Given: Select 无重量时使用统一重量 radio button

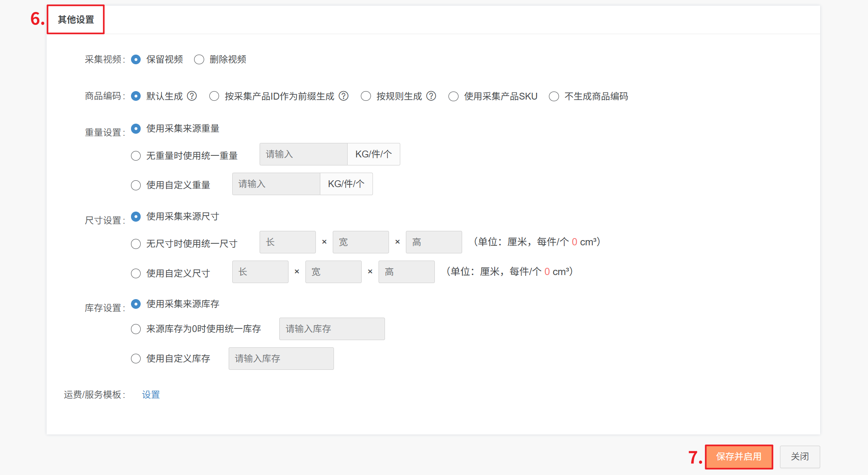Looking at the screenshot, I should point(136,156).
